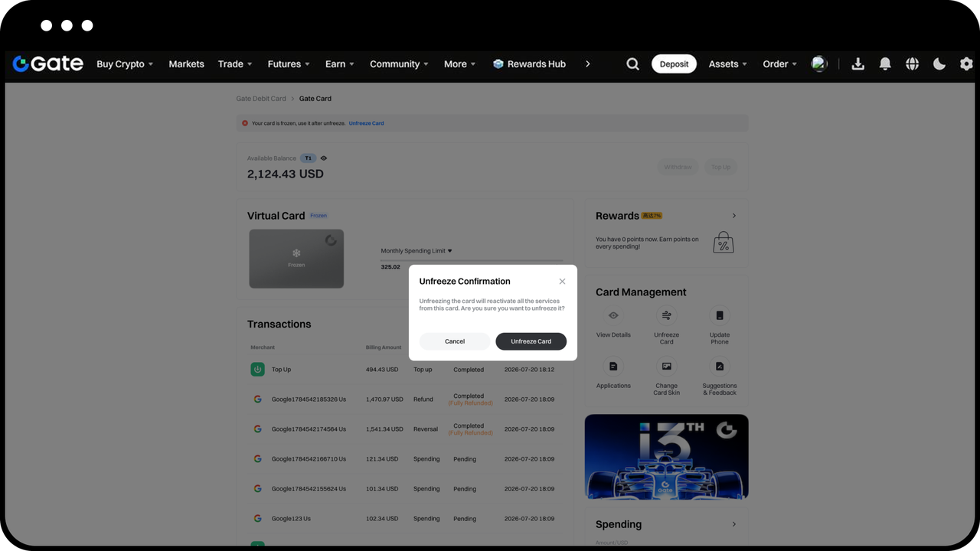
Task: Click the Update Phone icon
Action: (720, 315)
